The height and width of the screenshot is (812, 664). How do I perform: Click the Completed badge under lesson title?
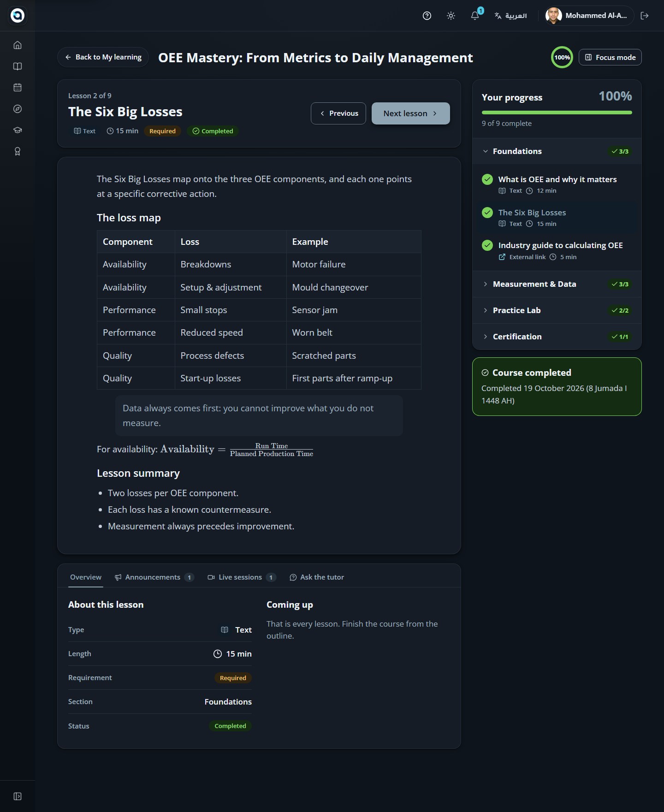tap(213, 131)
